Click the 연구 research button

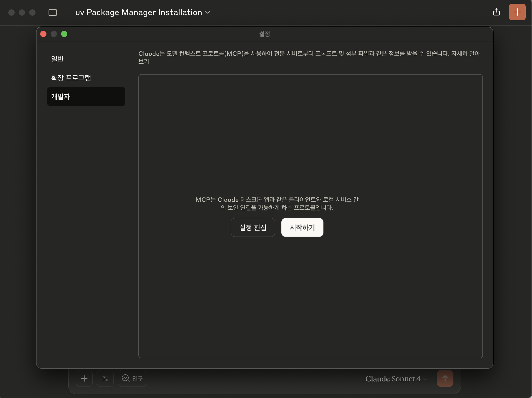pyautogui.click(x=132, y=378)
